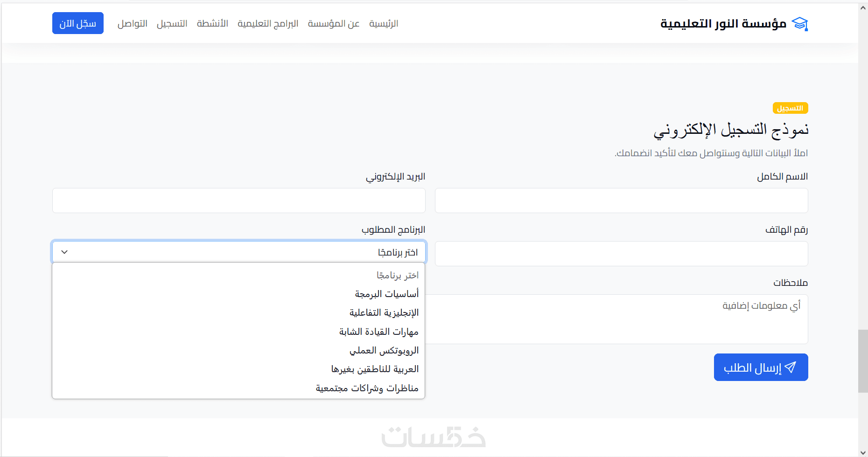
Task: Select مناظرات وشراكات مجتمعية option
Action: tap(367, 388)
